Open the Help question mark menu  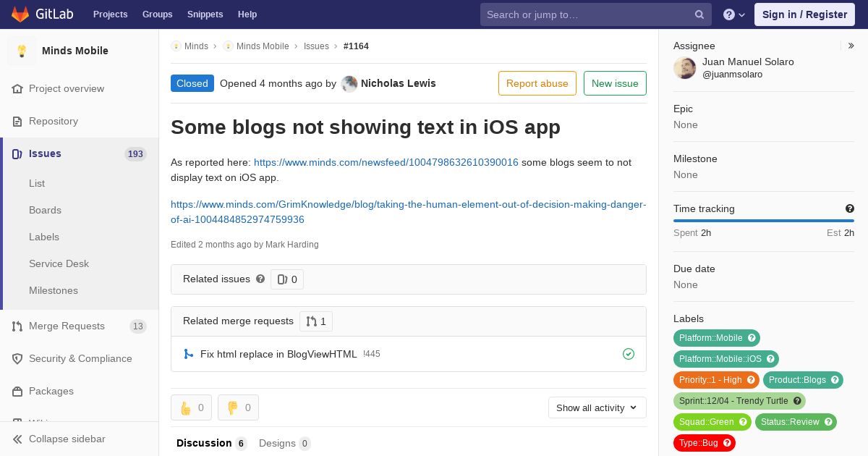pyautogui.click(x=734, y=14)
